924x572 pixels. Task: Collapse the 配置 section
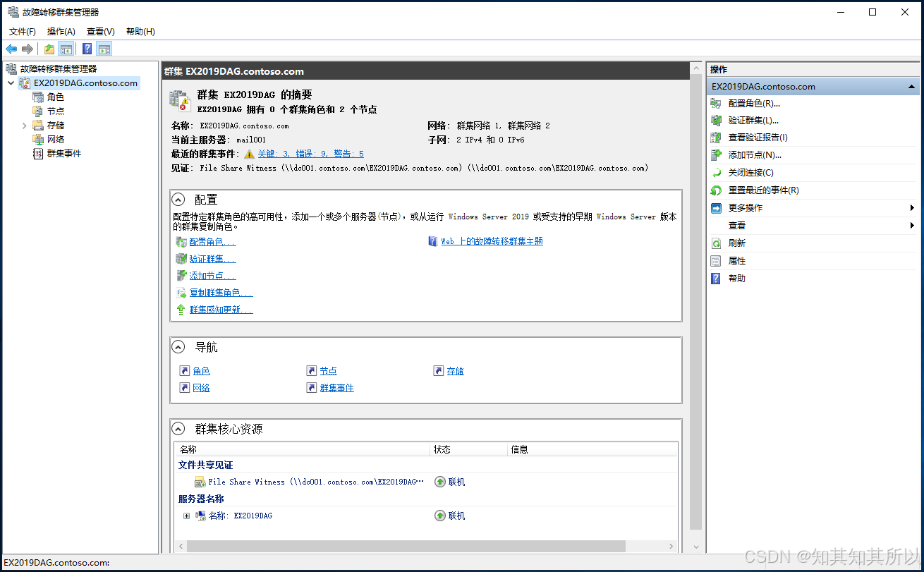[179, 200]
